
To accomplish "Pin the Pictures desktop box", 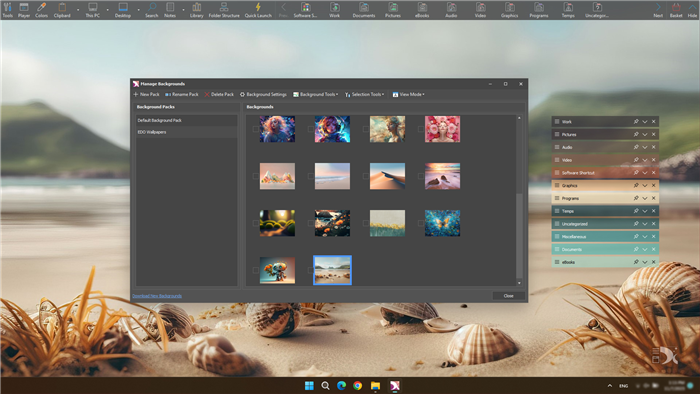I will 636,134.
